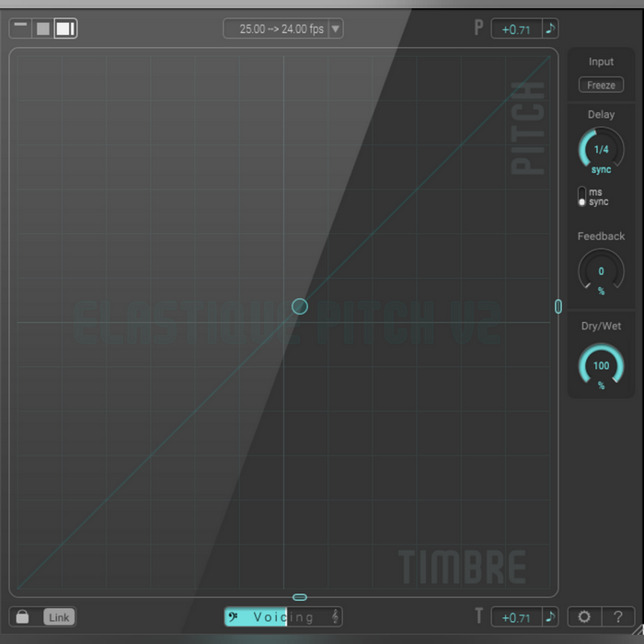Switch the ms/sync delay toggle

pyautogui.click(x=581, y=197)
